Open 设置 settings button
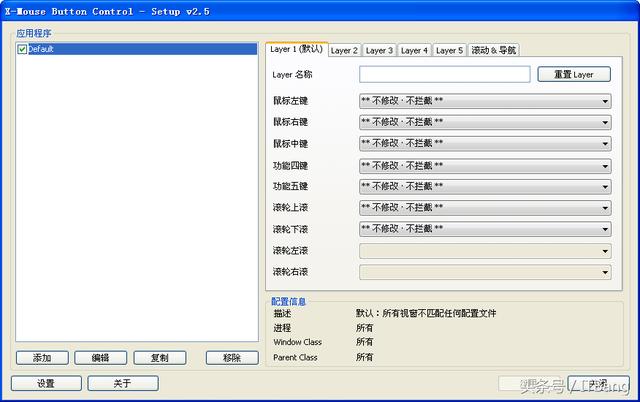 point(46,383)
